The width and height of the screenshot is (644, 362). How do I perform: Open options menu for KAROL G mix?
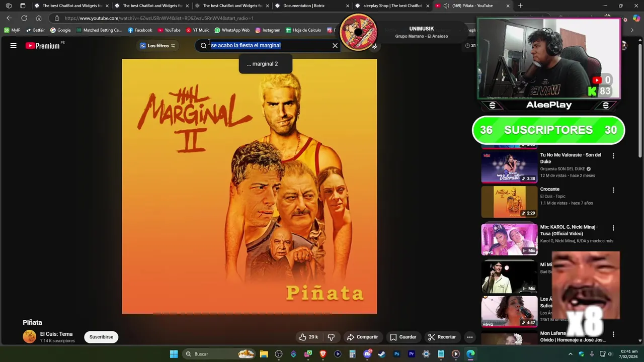(613, 228)
